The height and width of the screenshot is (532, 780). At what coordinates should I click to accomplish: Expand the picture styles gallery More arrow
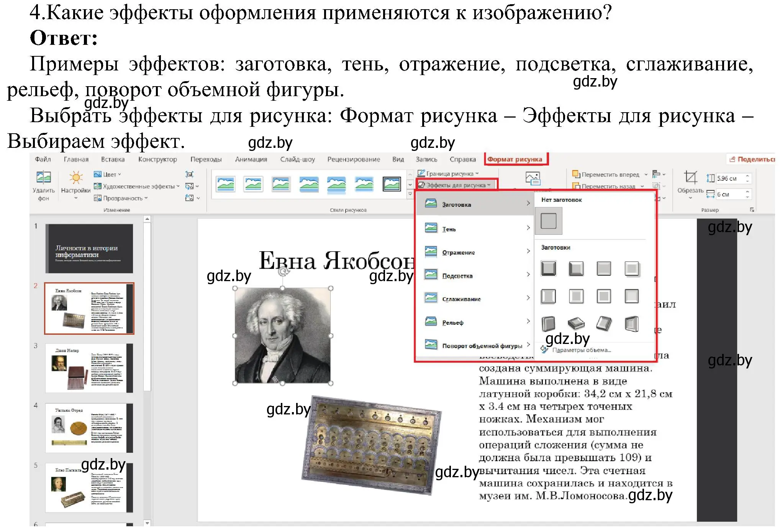410,194
